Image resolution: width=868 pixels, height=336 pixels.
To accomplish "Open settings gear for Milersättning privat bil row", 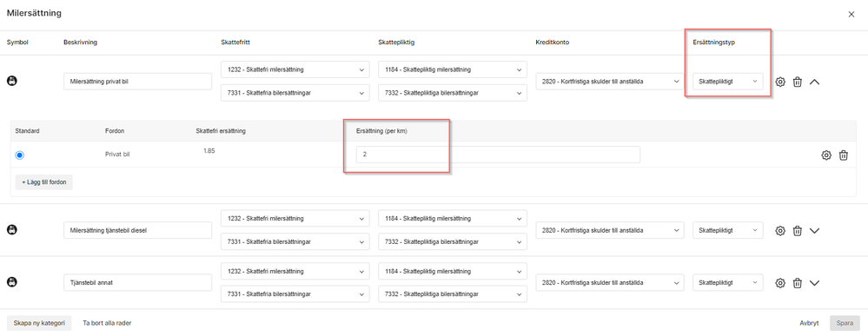I will [780, 82].
